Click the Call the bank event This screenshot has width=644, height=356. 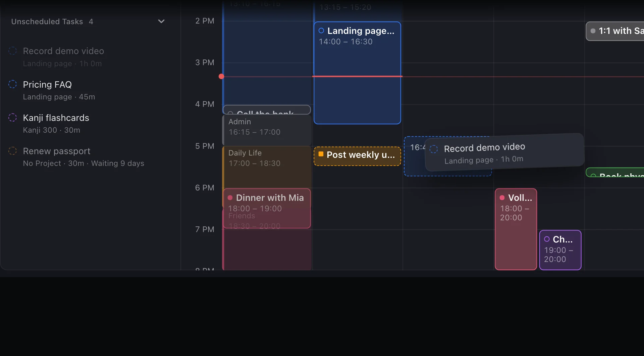click(x=267, y=110)
